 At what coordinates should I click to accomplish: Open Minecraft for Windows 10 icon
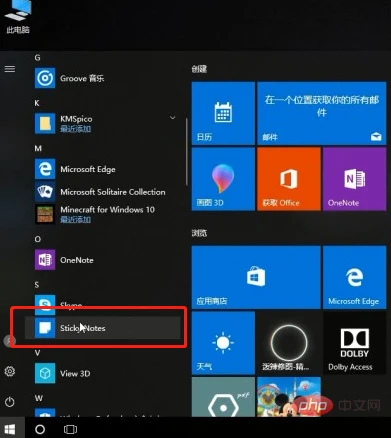point(45,214)
